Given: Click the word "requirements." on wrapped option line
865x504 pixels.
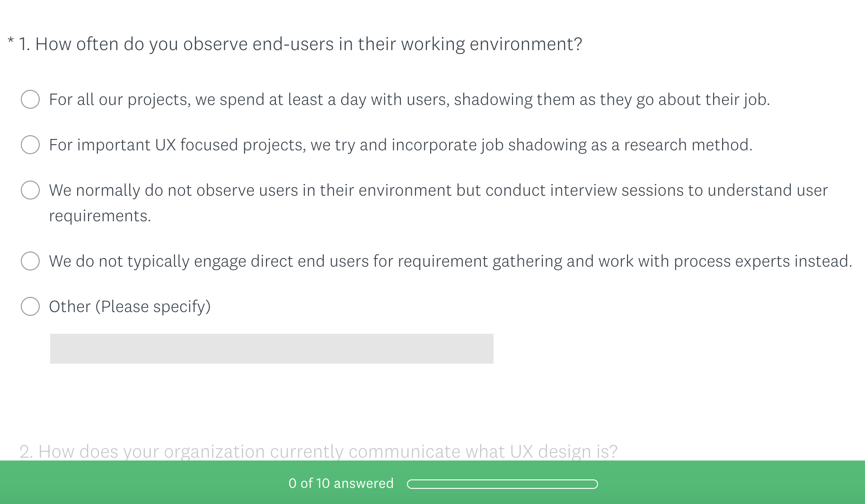Looking at the screenshot, I should (x=100, y=216).
